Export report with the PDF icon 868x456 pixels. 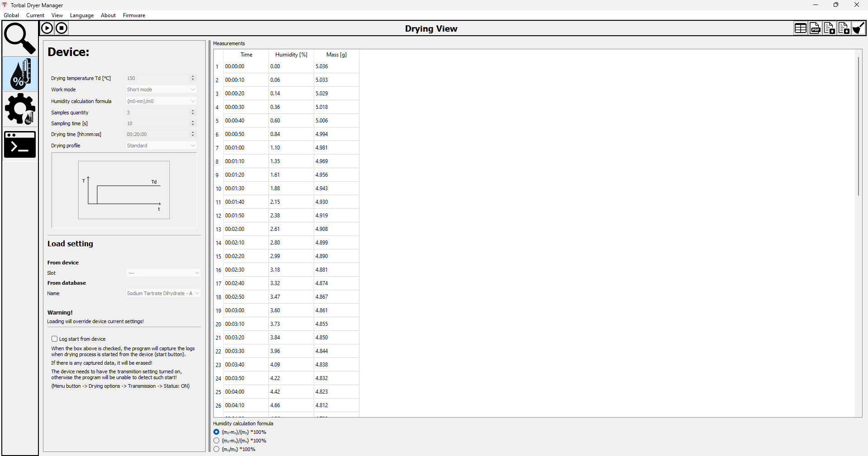(815, 28)
